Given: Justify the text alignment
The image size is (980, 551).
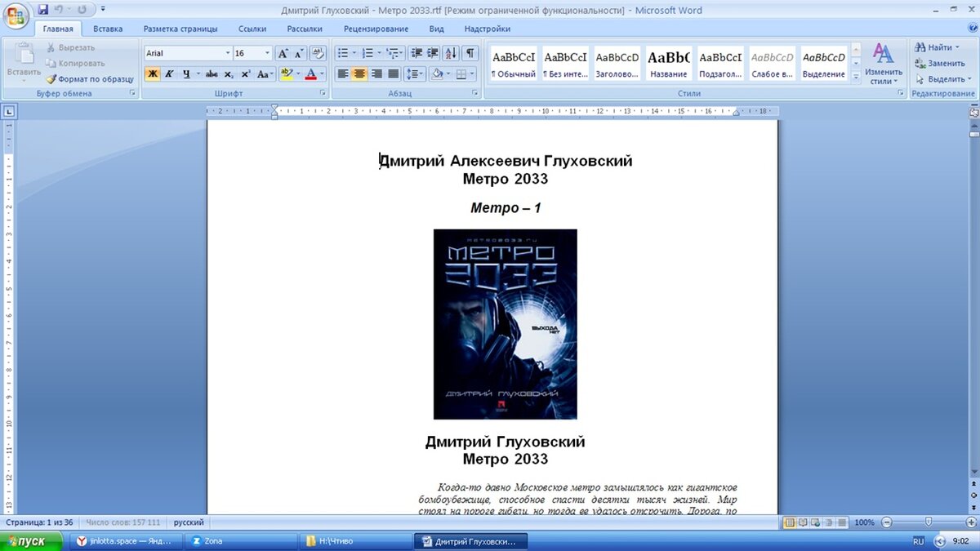Looking at the screenshot, I should point(394,73).
